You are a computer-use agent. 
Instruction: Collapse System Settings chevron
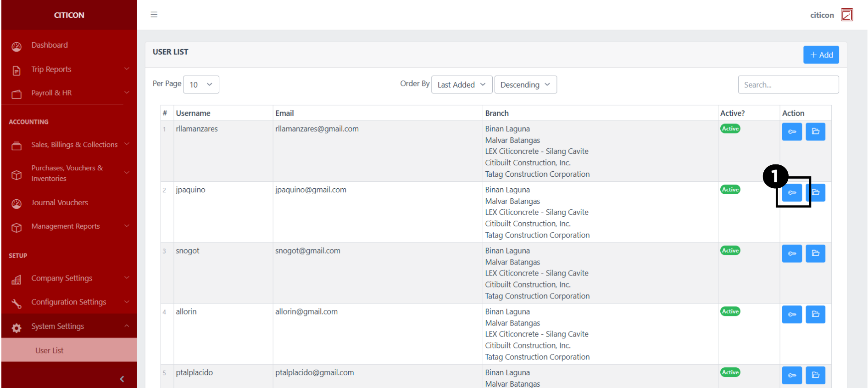127,326
